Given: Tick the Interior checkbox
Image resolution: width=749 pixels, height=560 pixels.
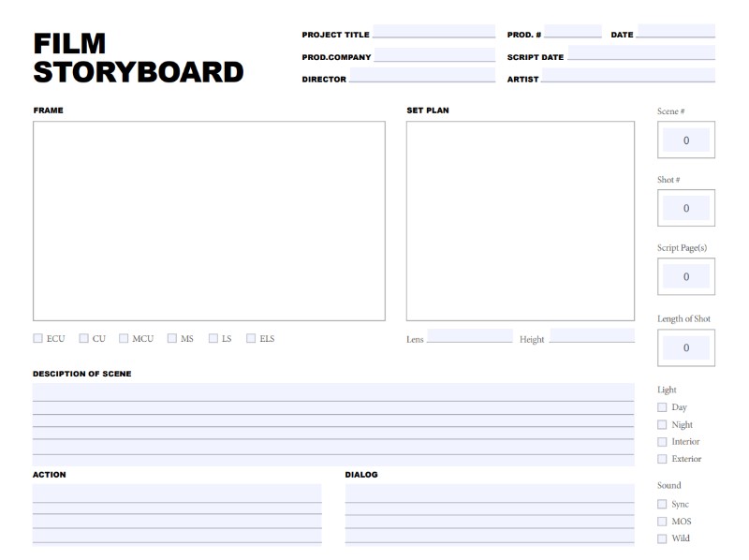Looking at the screenshot, I should (662, 441).
